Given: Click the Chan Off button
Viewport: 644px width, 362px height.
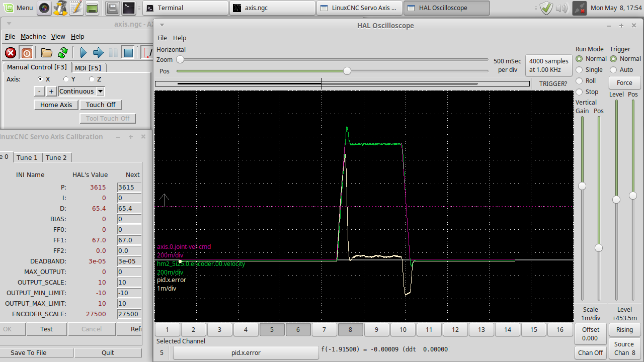Looking at the screenshot, I should point(590,352).
